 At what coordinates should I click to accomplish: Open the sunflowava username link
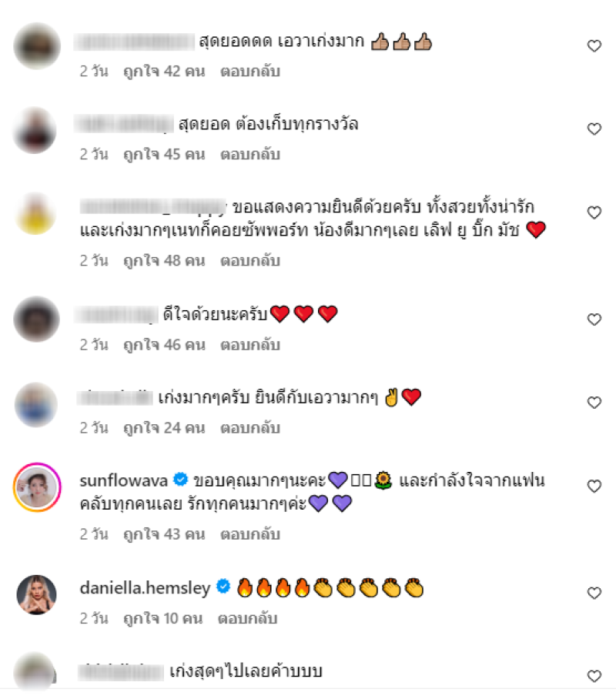point(123,480)
